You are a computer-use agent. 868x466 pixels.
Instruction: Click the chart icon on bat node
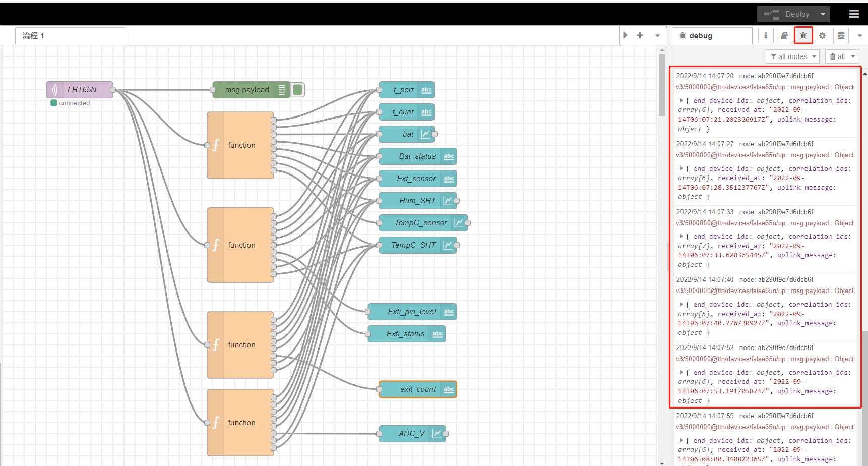[426, 134]
